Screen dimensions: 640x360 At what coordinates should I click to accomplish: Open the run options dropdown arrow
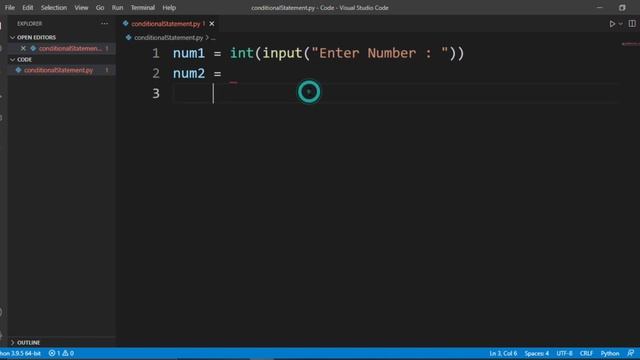click(x=621, y=24)
